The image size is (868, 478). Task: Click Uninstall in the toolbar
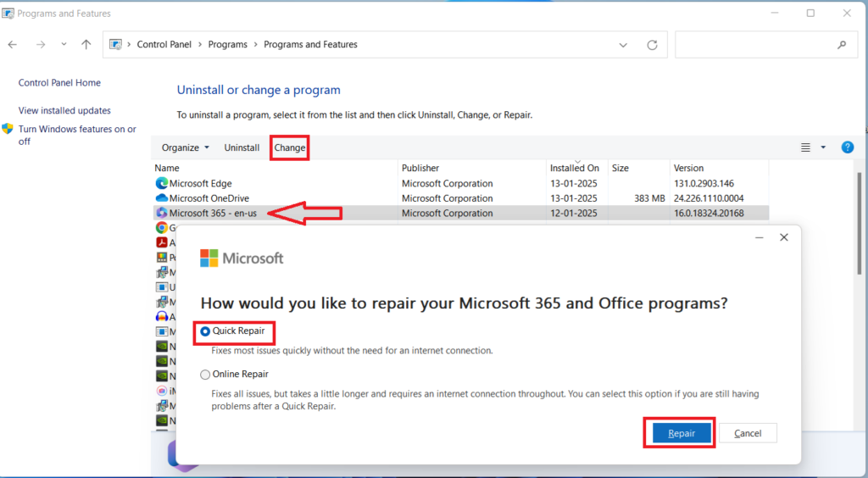[242, 147]
